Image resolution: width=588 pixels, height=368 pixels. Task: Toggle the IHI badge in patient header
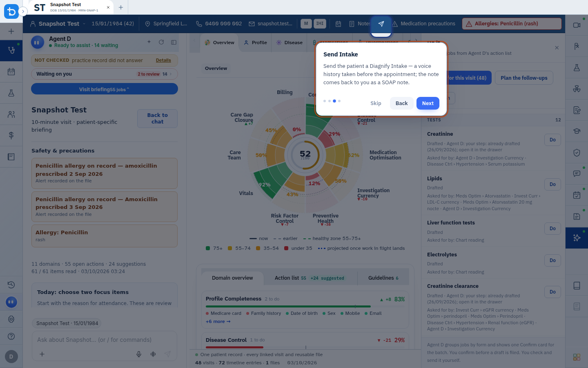point(320,24)
